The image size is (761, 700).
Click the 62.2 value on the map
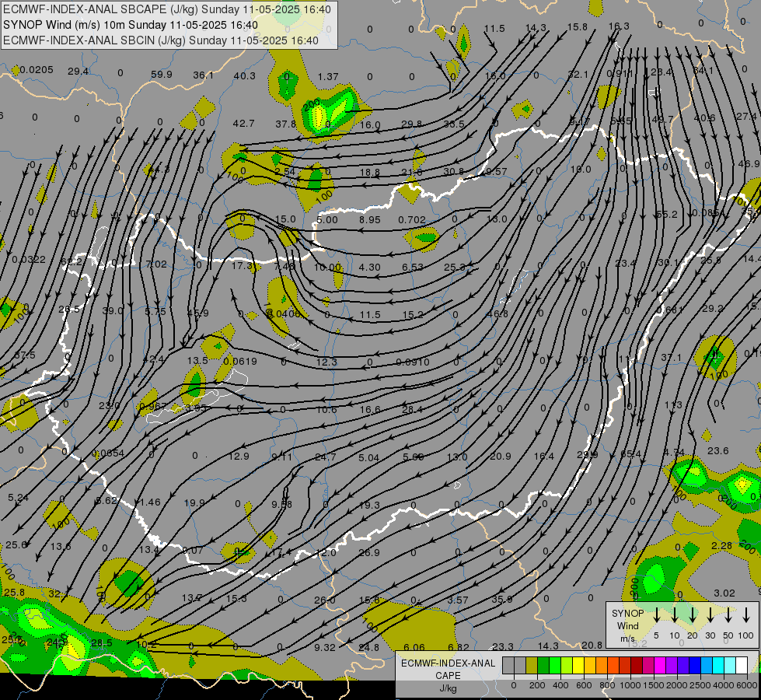click(72, 262)
